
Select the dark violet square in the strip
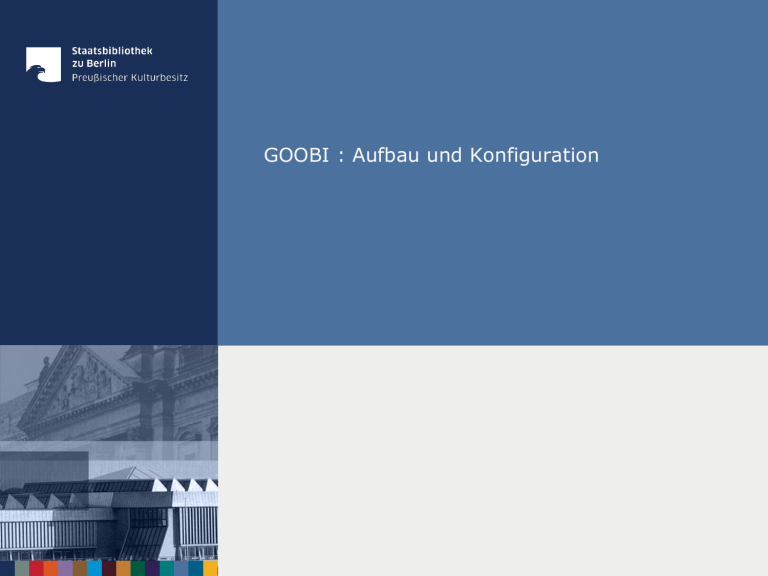tap(152, 568)
